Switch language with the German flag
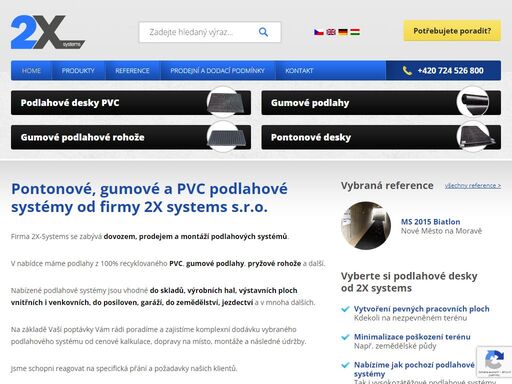This screenshot has height=384, width=512. (x=343, y=32)
